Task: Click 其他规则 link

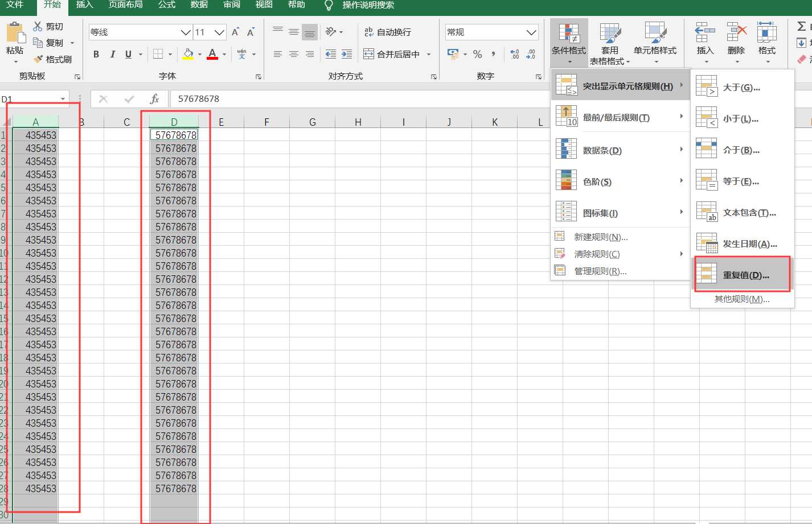Action: click(742, 299)
